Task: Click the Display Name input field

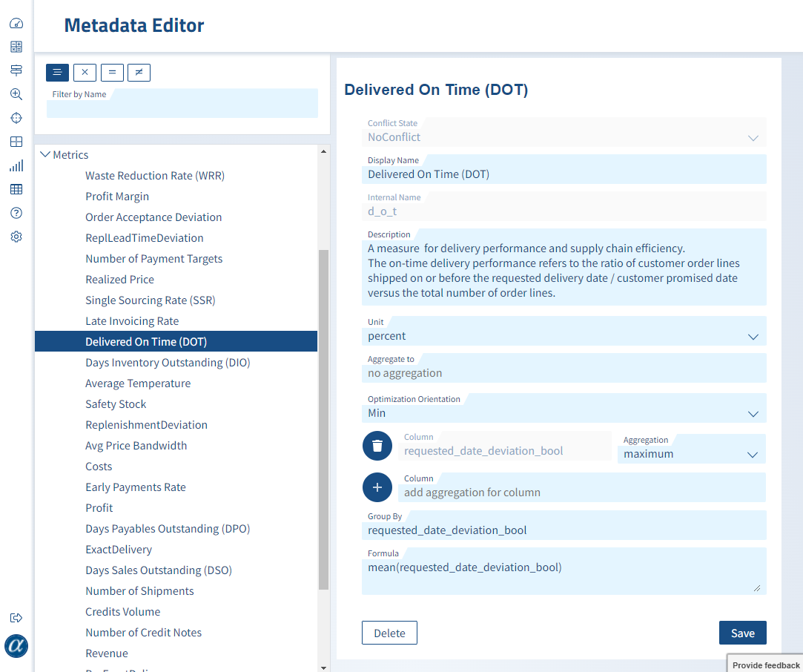Action: coord(564,169)
